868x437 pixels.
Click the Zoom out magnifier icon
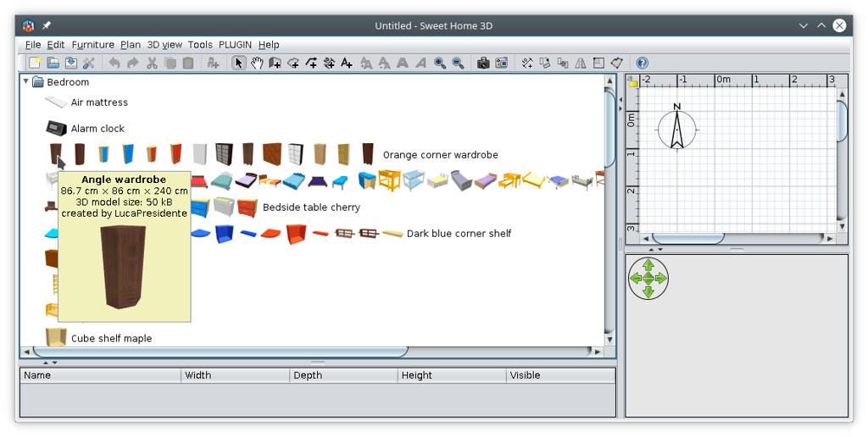tap(458, 63)
